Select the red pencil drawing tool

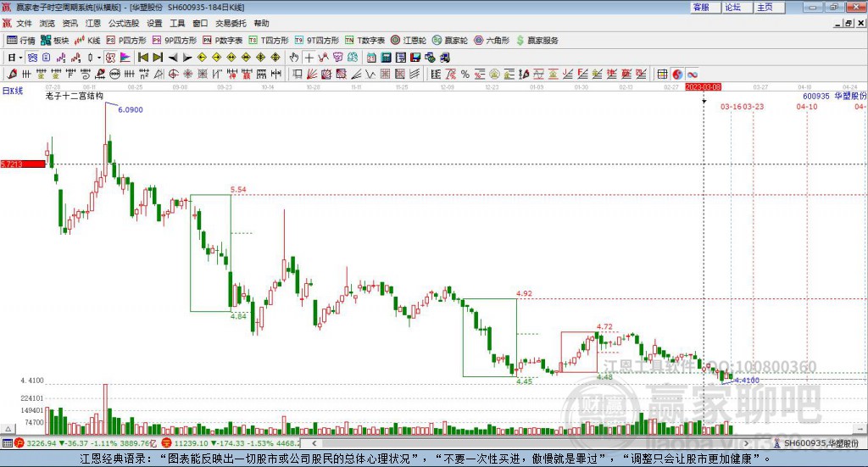pyautogui.click(x=12, y=74)
